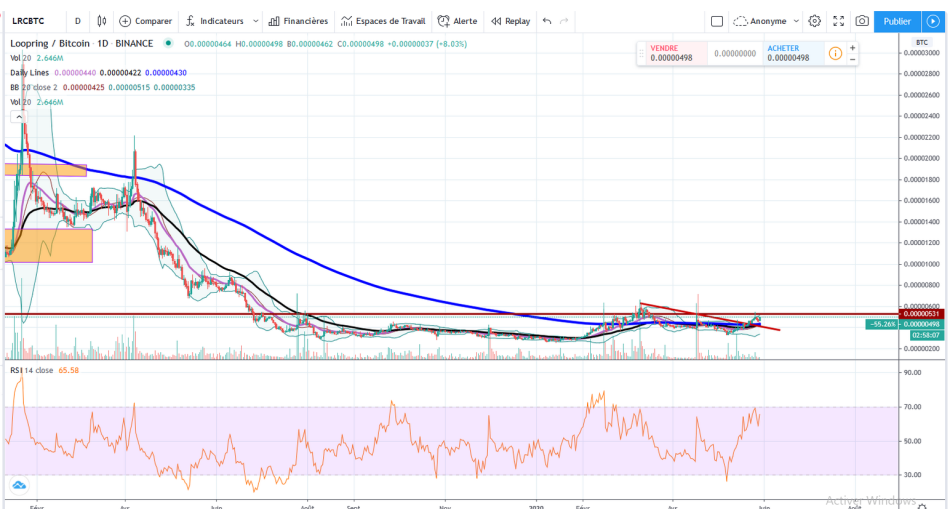950x509 pixels.
Task: Click the ACHETER buy button
Action: click(x=794, y=53)
